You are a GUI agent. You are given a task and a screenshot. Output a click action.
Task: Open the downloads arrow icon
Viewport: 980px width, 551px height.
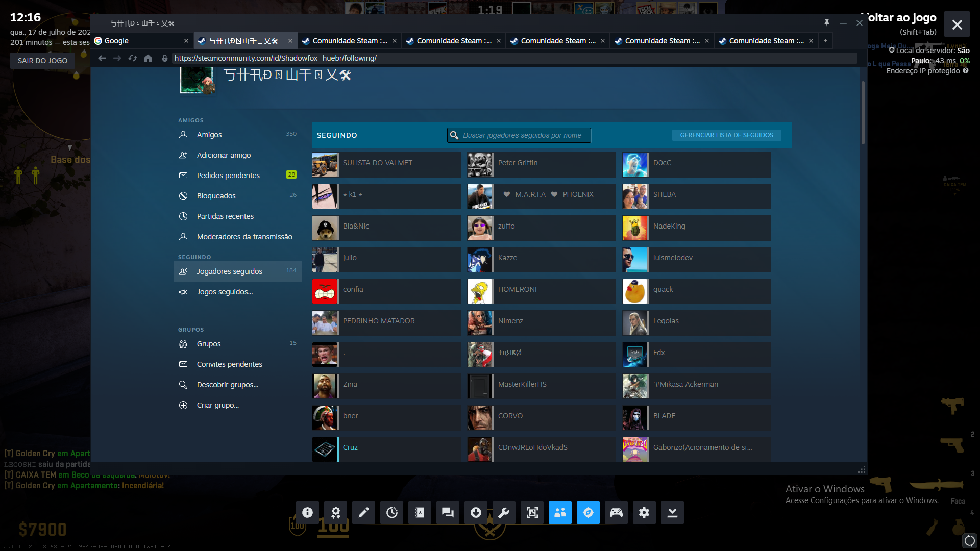476,512
